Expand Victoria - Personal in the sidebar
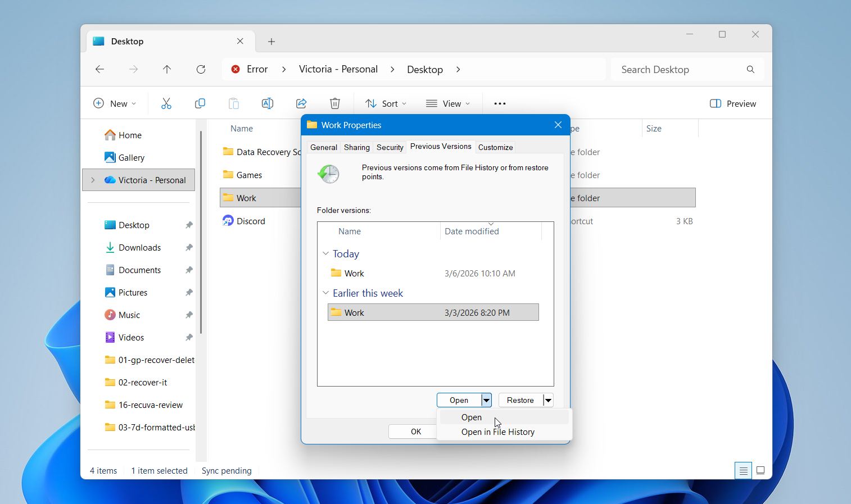 click(x=93, y=180)
